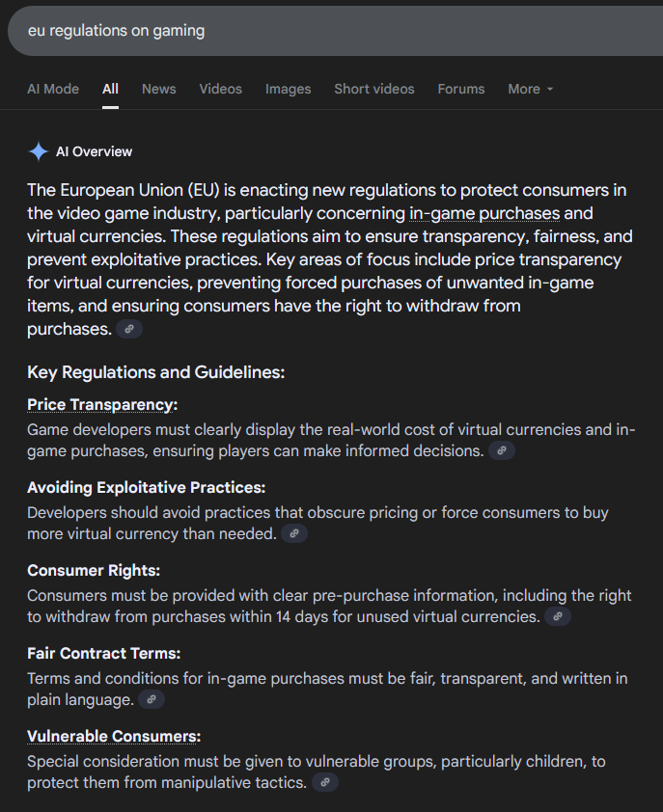The width and height of the screenshot is (663, 812).
Task: Open source link after intro paragraph
Action: click(x=129, y=329)
